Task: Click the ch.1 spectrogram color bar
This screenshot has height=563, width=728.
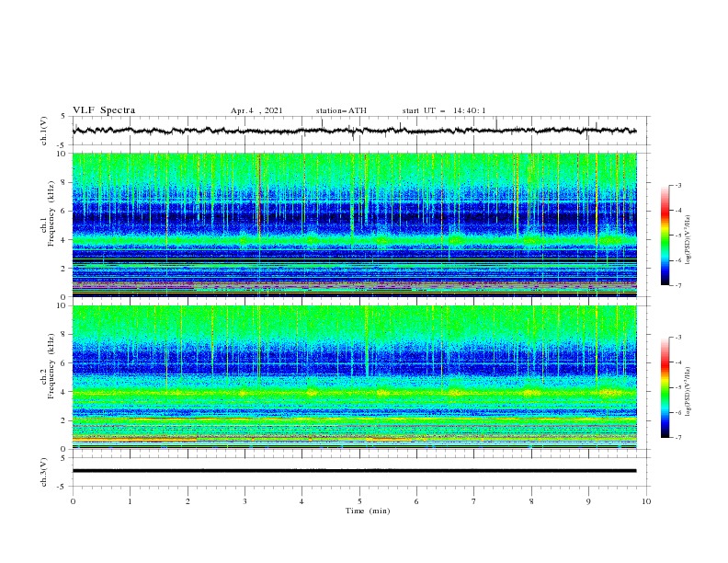Action: pyautogui.click(x=665, y=236)
